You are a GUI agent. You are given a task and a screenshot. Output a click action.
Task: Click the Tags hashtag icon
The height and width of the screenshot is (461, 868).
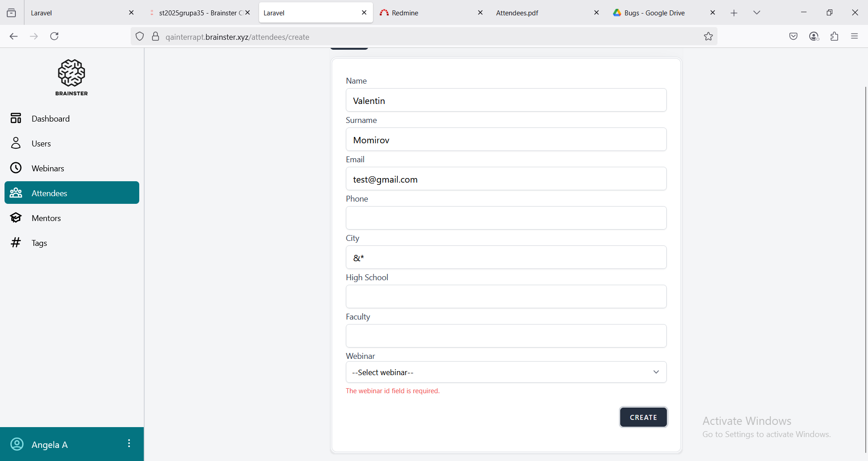[16, 243]
